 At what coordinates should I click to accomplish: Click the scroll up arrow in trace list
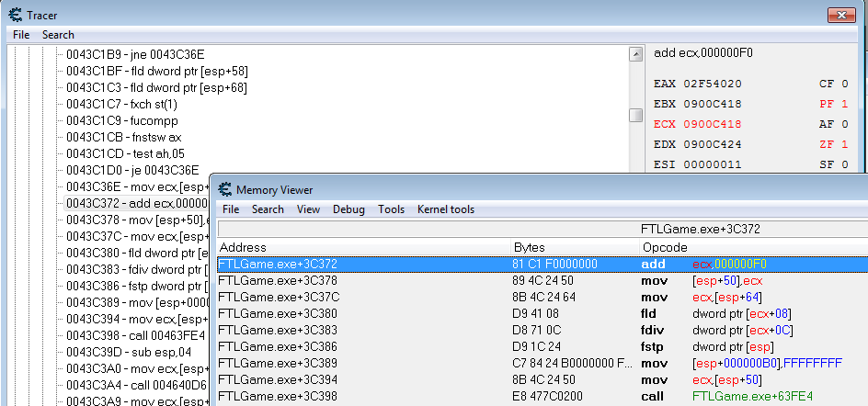point(635,55)
